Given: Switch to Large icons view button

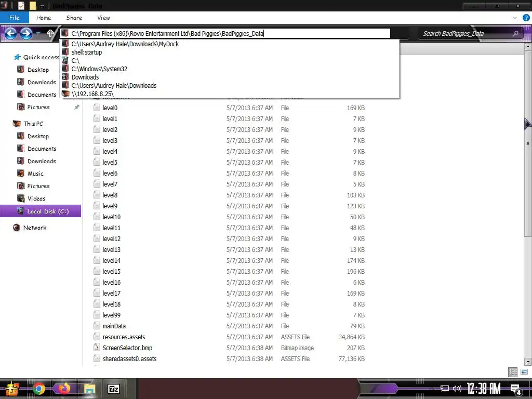Looking at the screenshot, I should (x=524, y=372).
